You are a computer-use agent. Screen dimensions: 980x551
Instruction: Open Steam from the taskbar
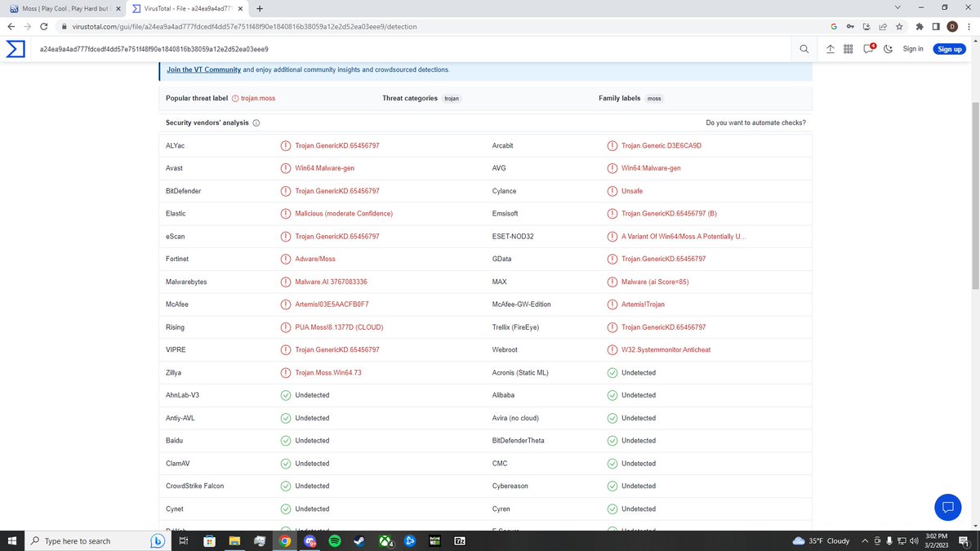[360, 540]
